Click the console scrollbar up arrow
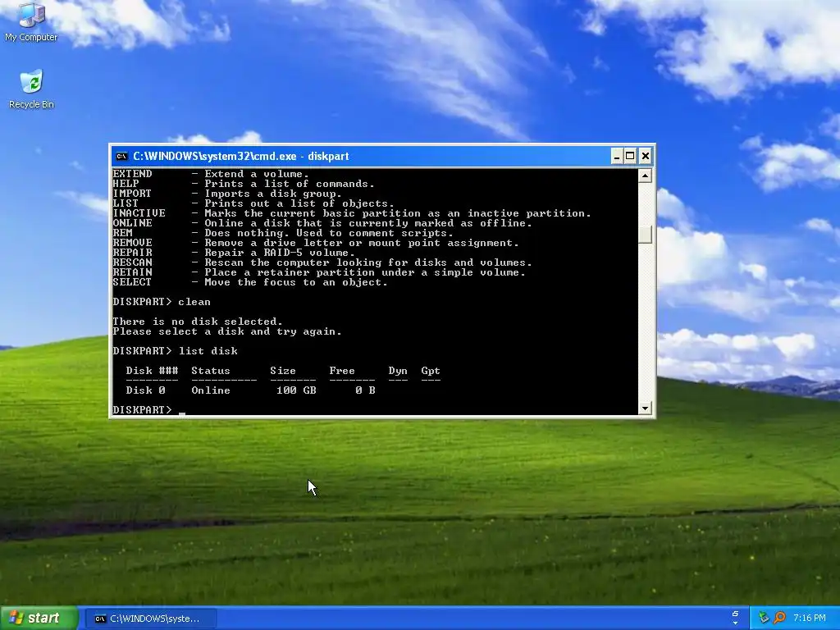 645,176
